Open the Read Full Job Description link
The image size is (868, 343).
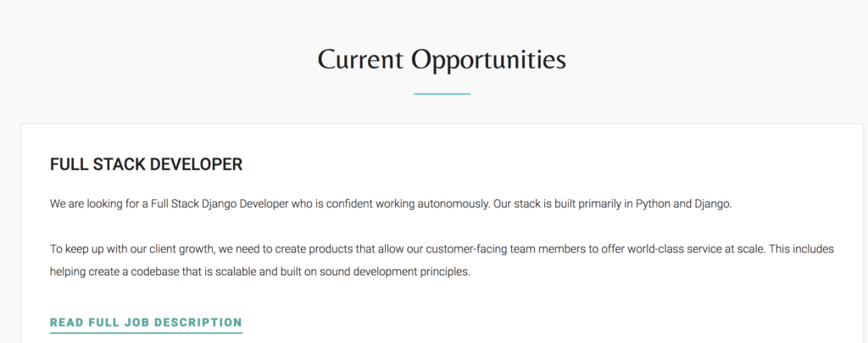click(146, 323)
